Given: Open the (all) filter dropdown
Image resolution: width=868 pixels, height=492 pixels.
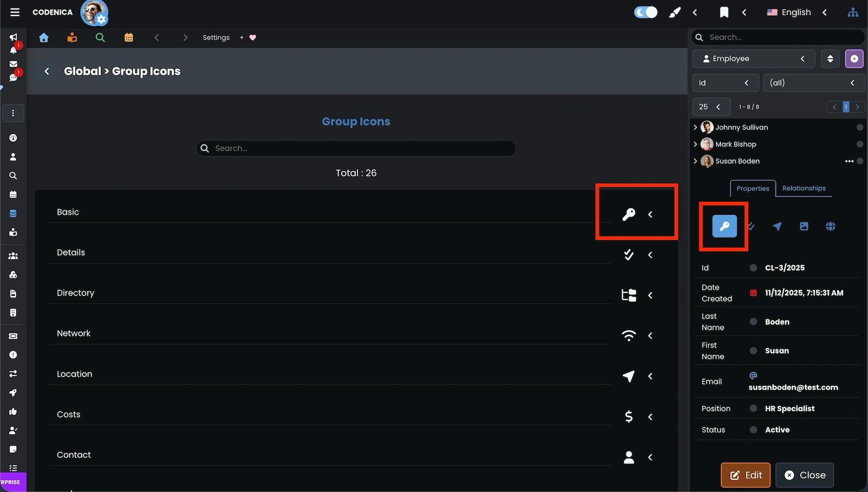Looking at the screenshot, I should pos(814,82).
